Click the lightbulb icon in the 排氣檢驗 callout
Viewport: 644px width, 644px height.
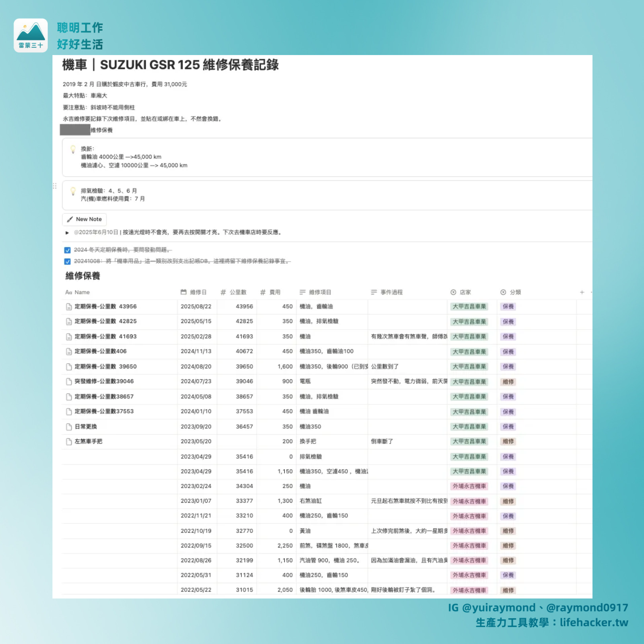pos(73,191)
